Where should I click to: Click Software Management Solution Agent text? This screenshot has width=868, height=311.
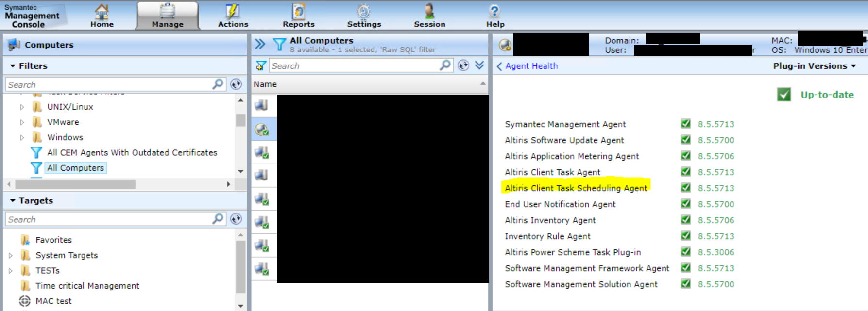point(581,284)
